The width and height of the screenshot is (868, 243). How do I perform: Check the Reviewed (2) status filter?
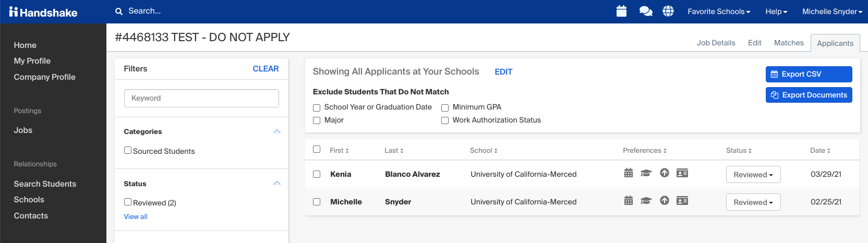pos(128,202)
